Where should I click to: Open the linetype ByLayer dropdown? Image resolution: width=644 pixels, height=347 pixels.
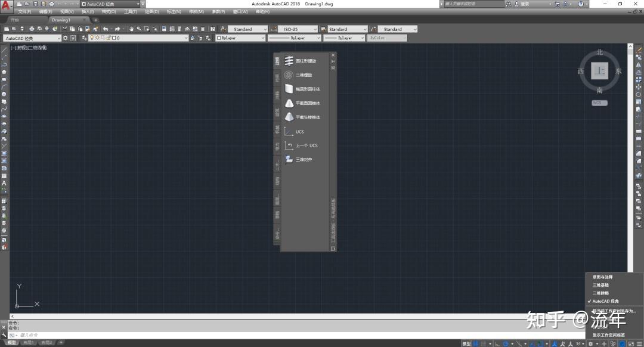click(294, 38)
